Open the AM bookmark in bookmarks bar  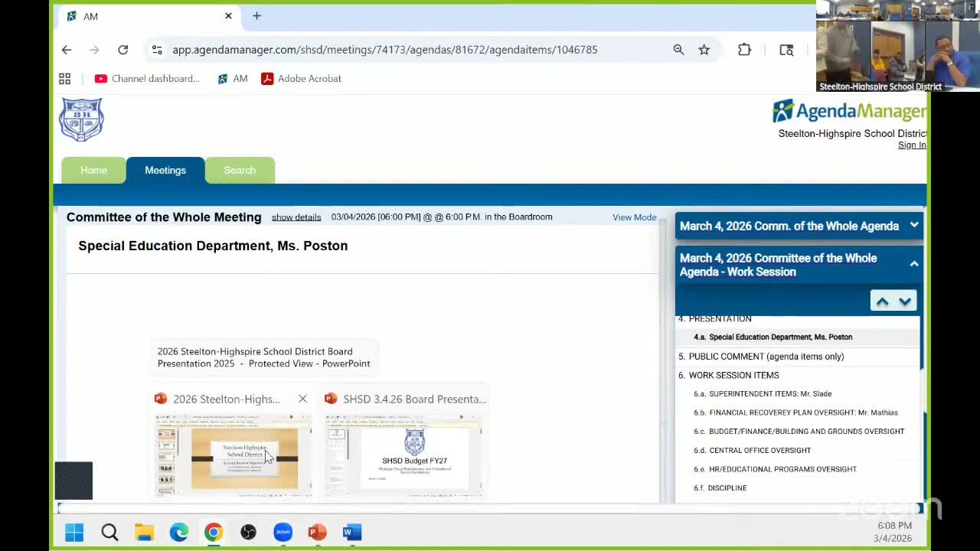click(233, 79)
